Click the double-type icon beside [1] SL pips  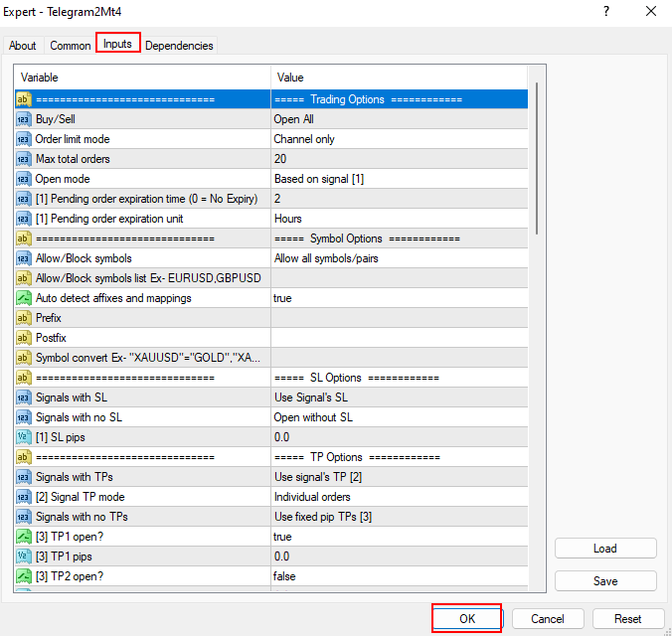[x=24, y=437]
